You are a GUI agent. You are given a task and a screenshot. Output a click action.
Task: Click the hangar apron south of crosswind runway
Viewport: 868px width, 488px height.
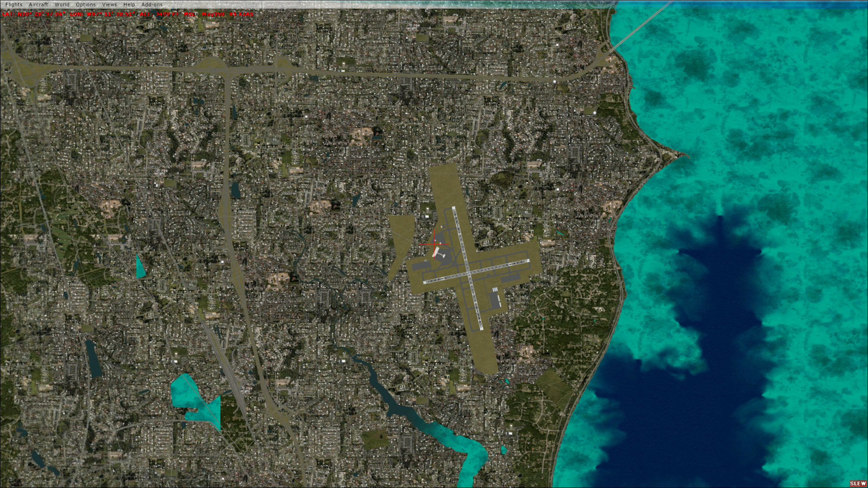pos(495,300)
